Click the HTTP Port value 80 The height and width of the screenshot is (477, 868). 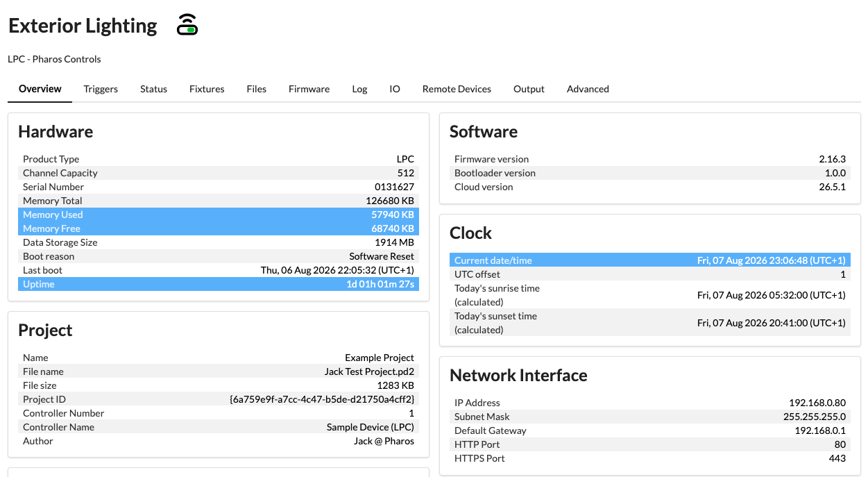[840, 444]
